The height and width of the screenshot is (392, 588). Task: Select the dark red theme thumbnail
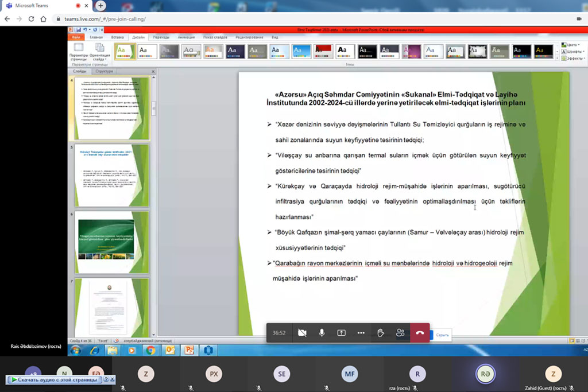click(323, 51)
